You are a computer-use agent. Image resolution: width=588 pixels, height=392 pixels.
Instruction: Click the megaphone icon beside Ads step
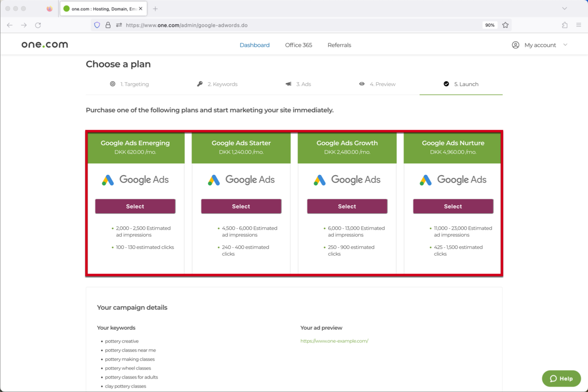(288, 83)
